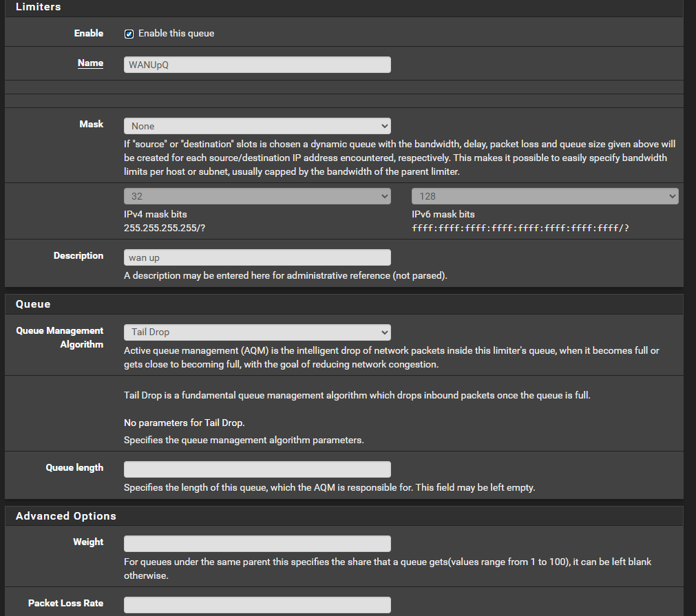
Task: Click the Description field label
Action: (x=78, y=256)
